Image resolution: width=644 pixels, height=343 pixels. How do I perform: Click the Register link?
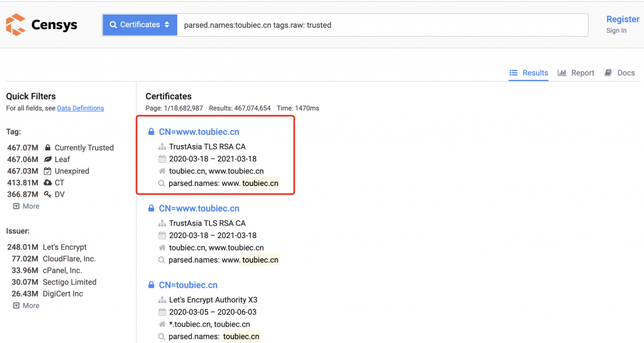622,19
